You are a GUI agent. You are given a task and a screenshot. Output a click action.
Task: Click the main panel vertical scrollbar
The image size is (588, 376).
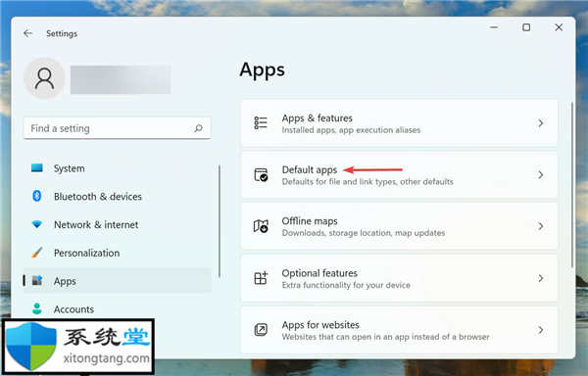[x=572, y=185]
